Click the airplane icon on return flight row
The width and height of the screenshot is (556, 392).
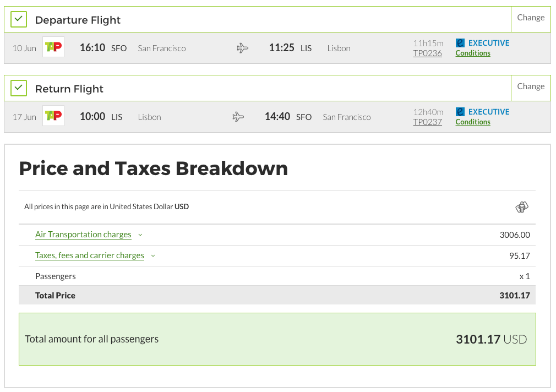pyautogui.click(x=238, y=117)
